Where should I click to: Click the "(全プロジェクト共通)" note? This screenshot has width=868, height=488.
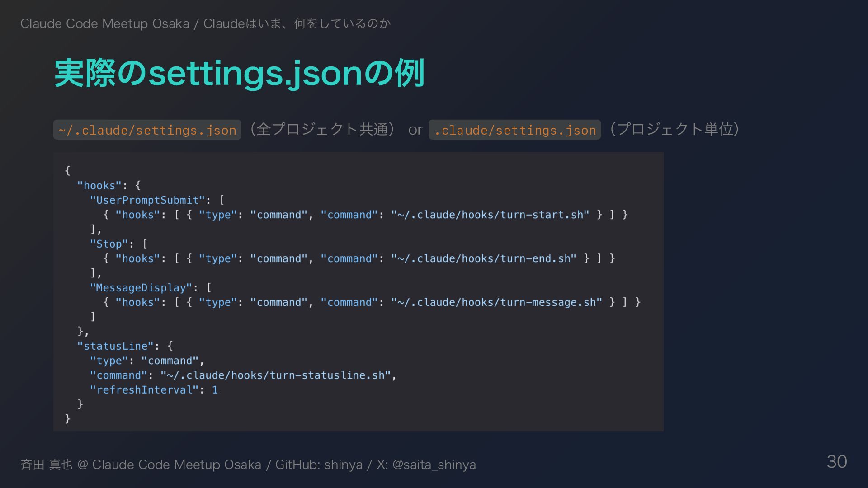pyautogui.click(x=323, y=130)
